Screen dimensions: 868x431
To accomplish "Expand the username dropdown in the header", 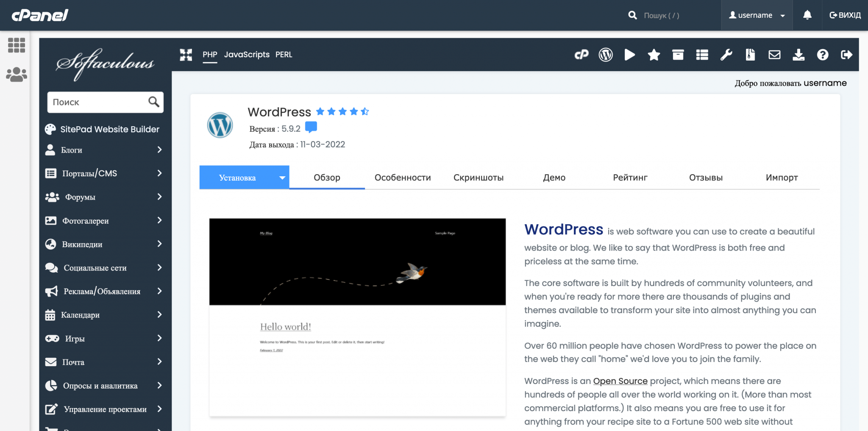I will pos(756,15).
